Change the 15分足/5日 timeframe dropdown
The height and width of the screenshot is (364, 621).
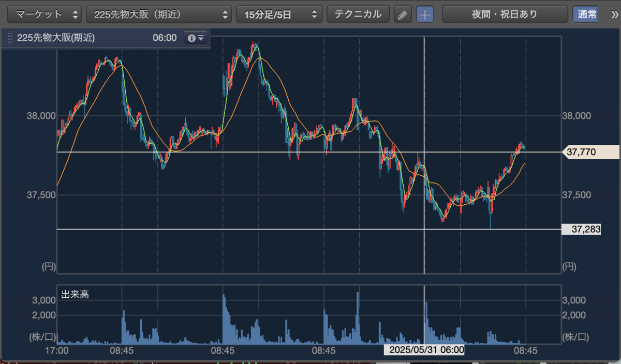(x=279, y=14)
